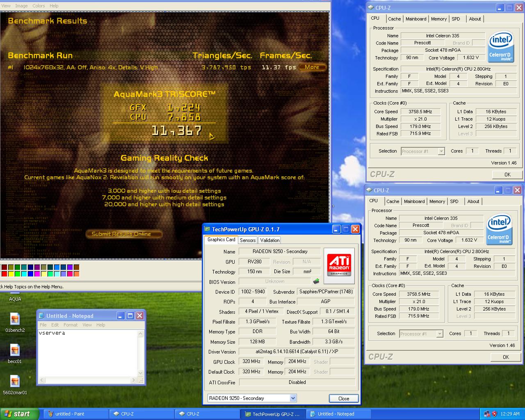Switch to TechPowerUp GPU-Z taskbar button
525x420 pixels.
(x=272, y=414)
